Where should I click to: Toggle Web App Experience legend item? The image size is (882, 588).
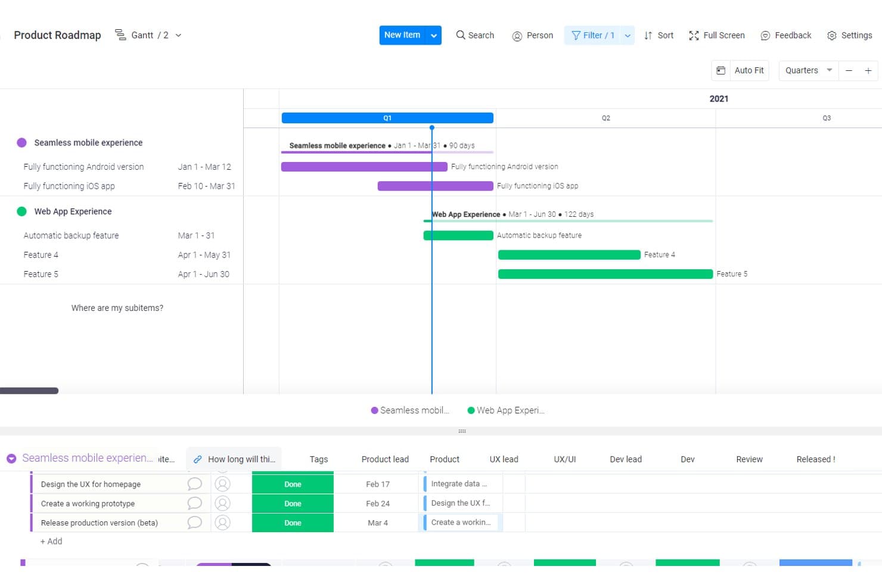pos(506,410)
